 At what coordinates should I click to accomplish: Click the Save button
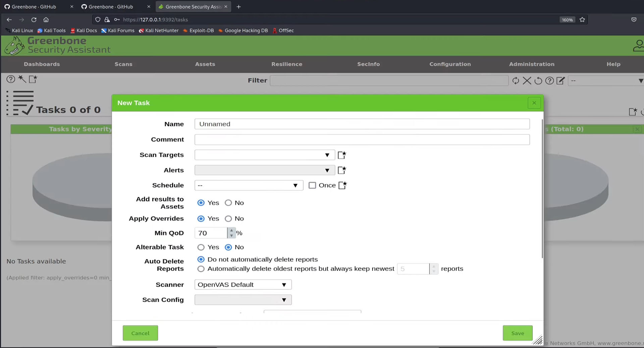coord(518,333)
